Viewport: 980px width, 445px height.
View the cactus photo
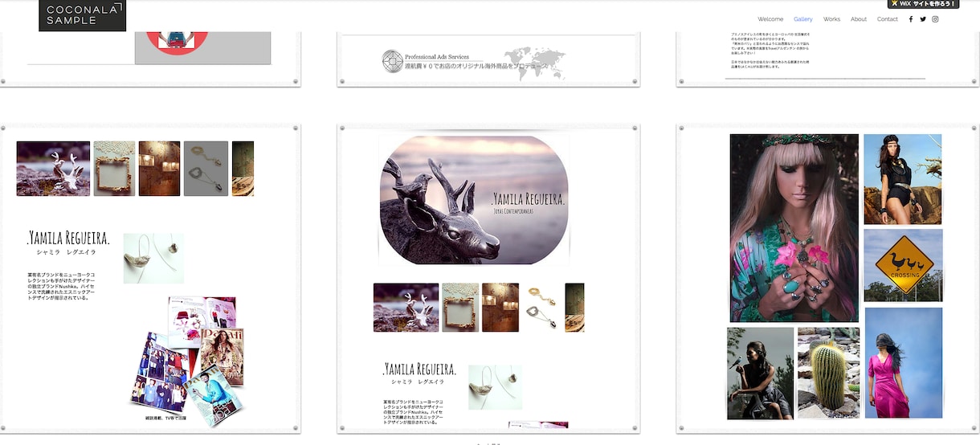(x=829, y=374)
